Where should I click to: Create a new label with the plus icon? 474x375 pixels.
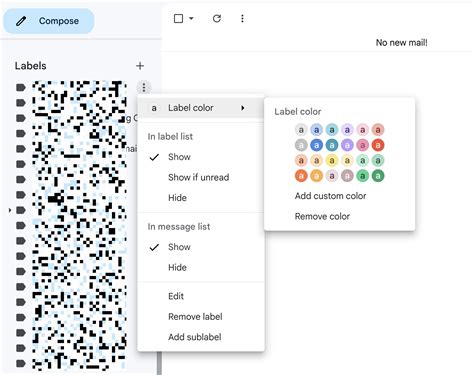click(140, 66)
